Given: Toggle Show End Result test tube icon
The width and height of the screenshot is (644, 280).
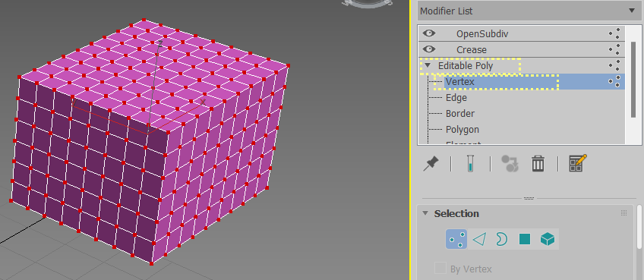Looking at the screenshot, I should point(470,164).
